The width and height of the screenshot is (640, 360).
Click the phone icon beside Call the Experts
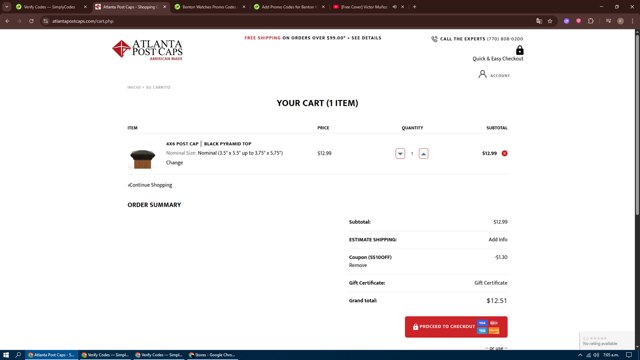coord(434,39)
